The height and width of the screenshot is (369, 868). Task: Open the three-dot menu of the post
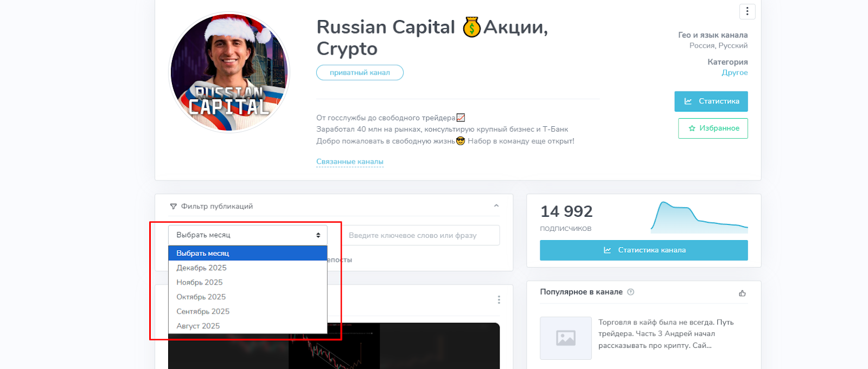(499, 300)
